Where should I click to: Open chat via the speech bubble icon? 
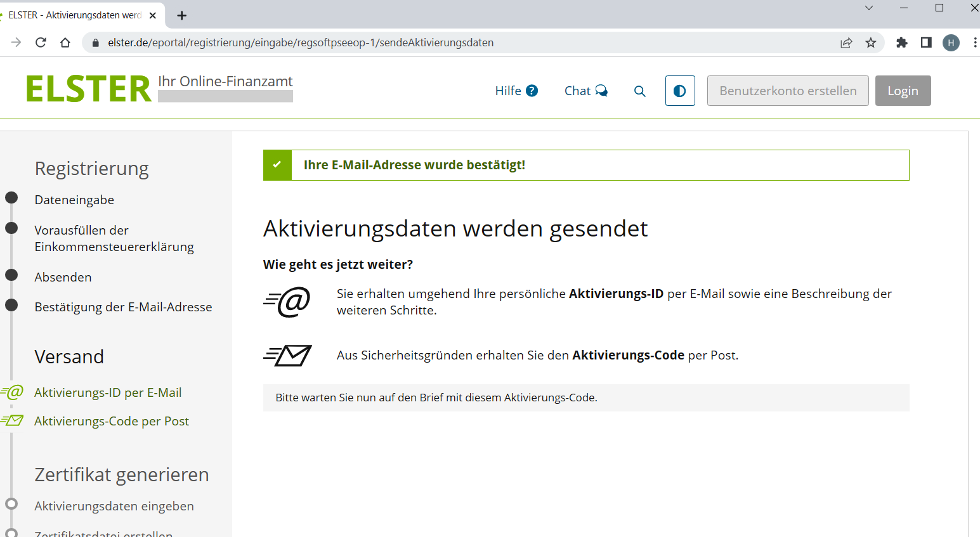(x=601, y=90)
